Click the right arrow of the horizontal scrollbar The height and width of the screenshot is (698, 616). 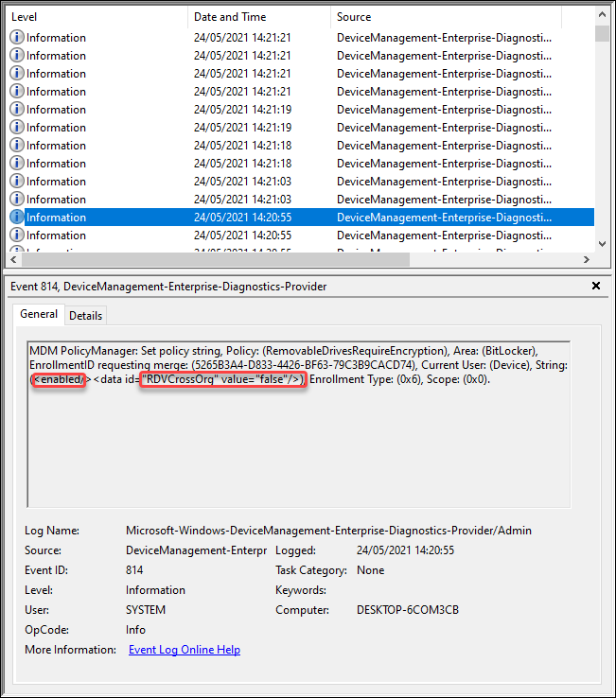pyautogui.click(x=587, y=260)
